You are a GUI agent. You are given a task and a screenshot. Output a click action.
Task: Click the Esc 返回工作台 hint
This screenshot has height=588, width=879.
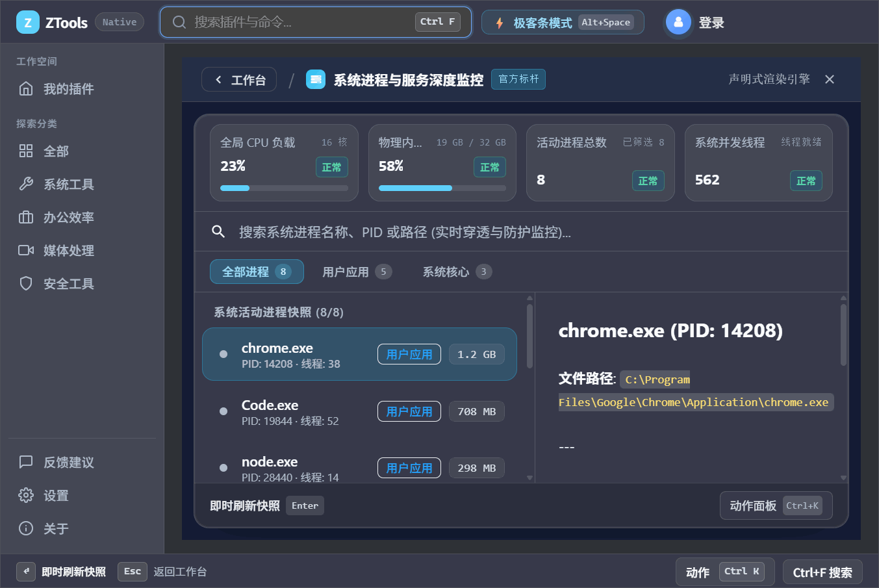coord(162,572)
